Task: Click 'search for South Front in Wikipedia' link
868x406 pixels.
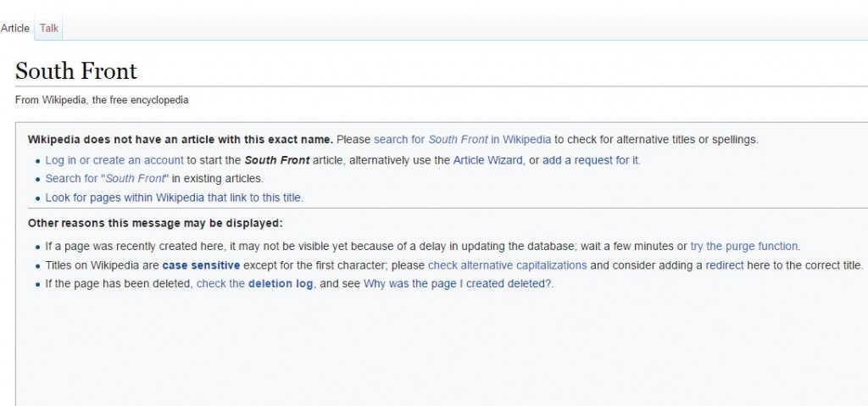Action: coord(462,140)
